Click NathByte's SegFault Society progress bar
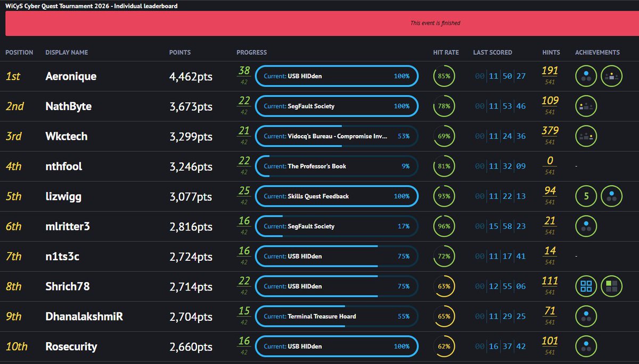Screen dimensions: 639x364 [x=337, y=106]
